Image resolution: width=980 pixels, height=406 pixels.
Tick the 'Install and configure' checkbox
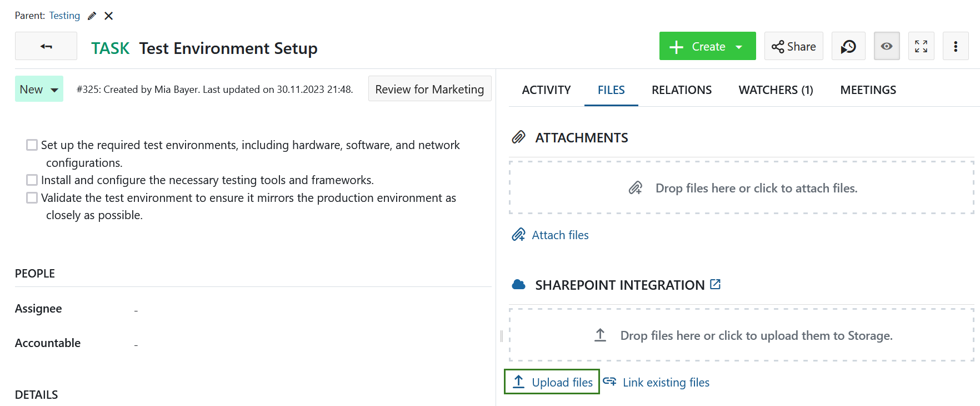32,180
